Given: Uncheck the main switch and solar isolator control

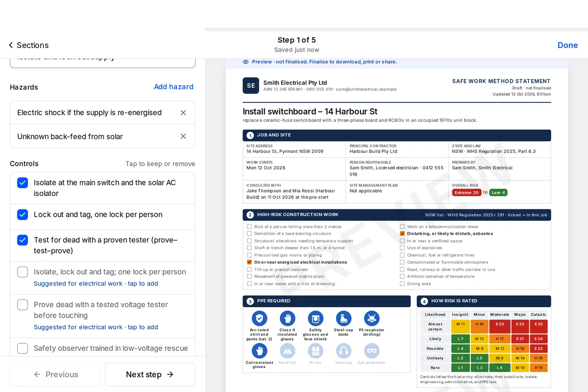Looking at the screenshot, I should [23, 183].
